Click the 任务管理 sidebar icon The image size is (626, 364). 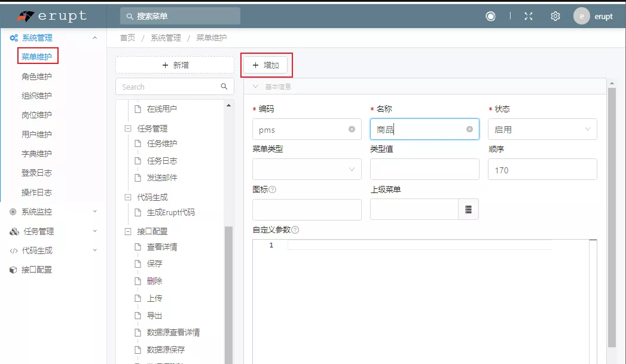14,231
